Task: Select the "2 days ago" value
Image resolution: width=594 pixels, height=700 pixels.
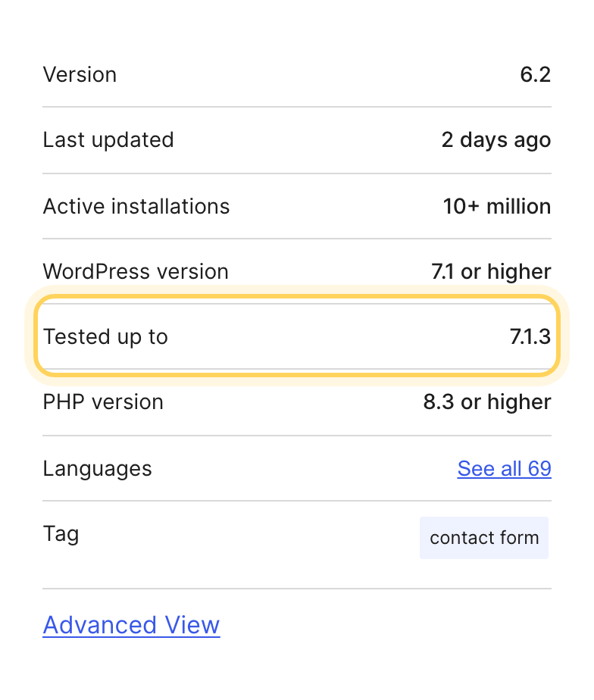Action: click(x=496, y=141)
